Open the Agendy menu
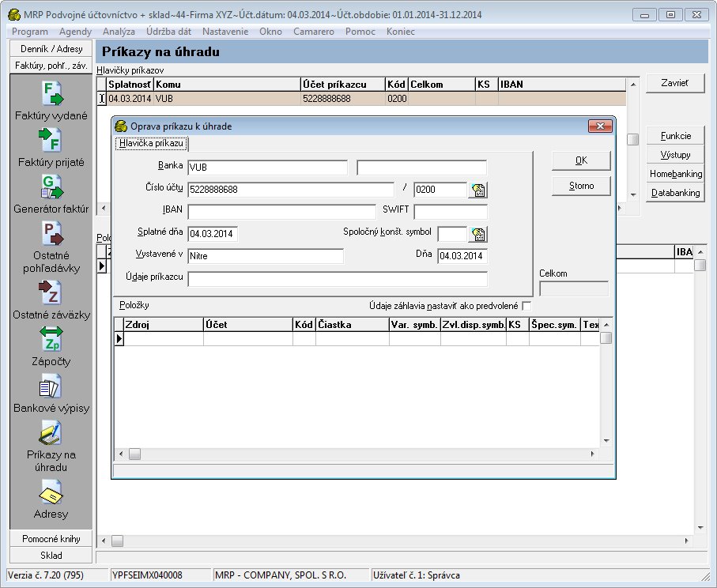The image size is (717, 588). [x=75, y=32]
